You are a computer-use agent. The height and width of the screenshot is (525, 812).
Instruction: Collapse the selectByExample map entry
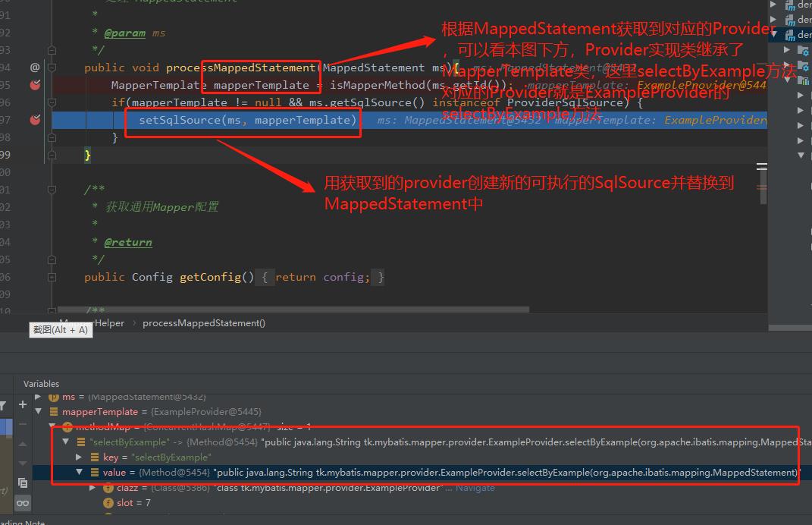point(66,442)
